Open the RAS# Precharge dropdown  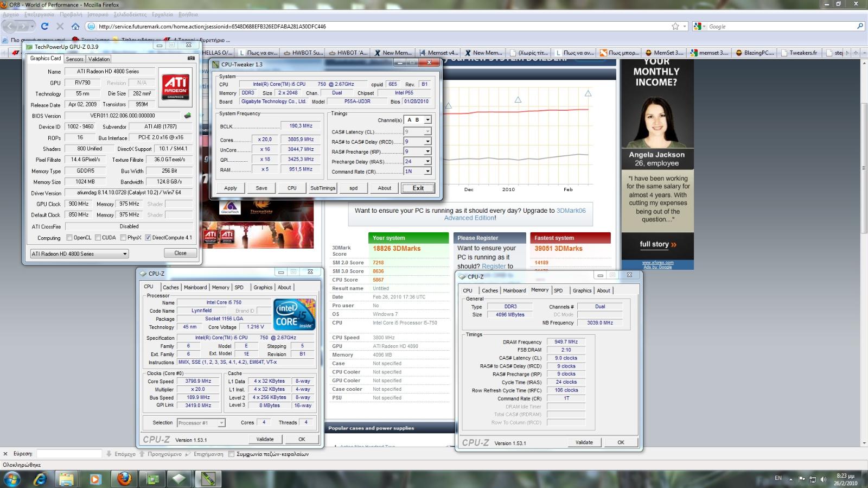427,151
